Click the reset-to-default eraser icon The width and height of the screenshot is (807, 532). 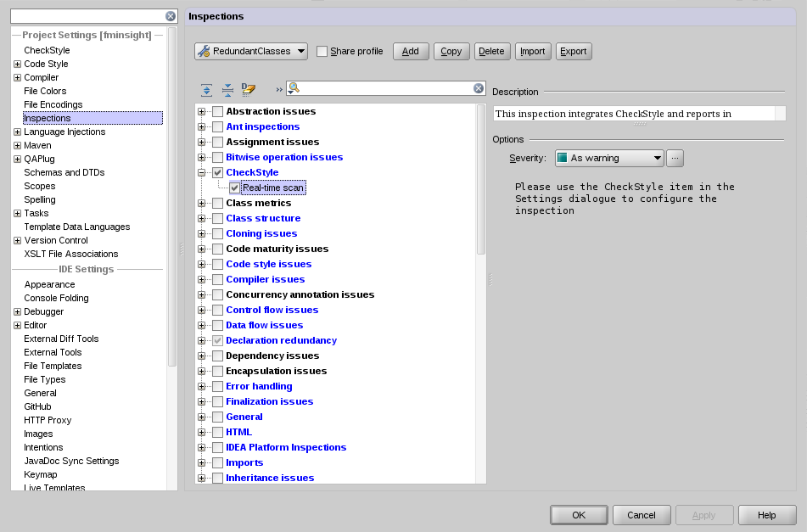(249, 90)
